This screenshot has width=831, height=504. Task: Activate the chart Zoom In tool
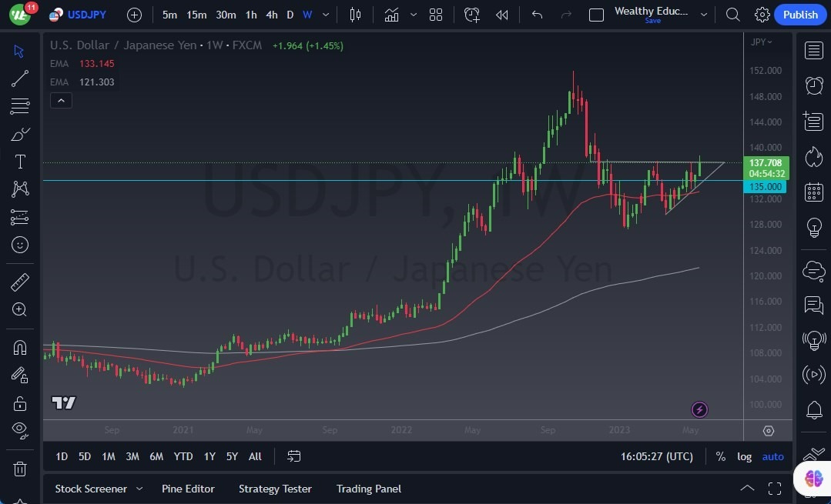[x=19, y=310]
